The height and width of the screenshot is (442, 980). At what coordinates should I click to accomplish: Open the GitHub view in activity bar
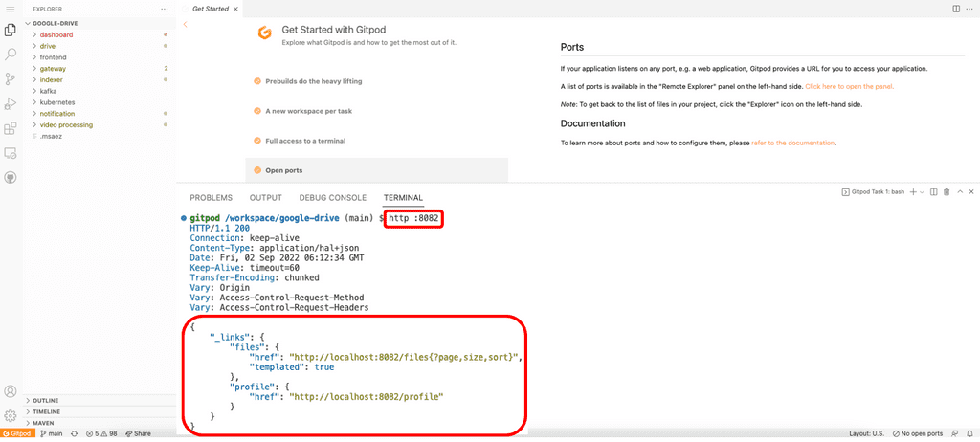pyautogui.click(x=11, y=177)
